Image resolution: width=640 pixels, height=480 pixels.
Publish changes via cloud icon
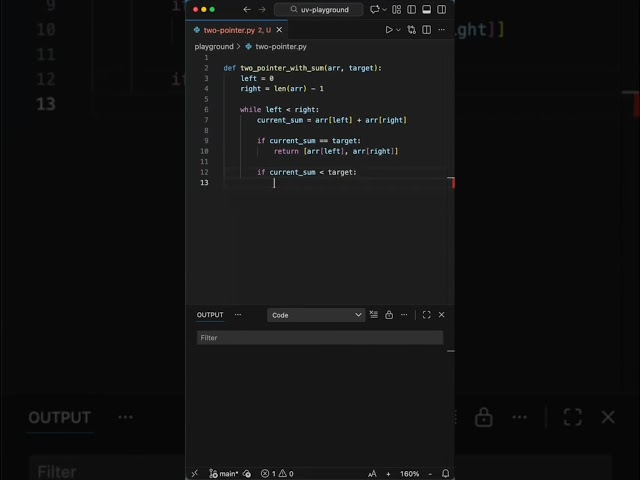click(x=247, y=473)
